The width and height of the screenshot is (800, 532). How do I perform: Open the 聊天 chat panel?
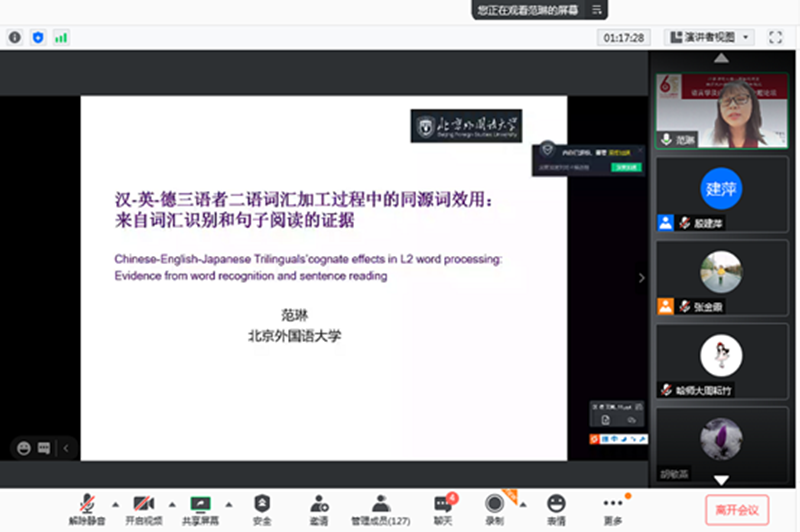pos(443,509)
